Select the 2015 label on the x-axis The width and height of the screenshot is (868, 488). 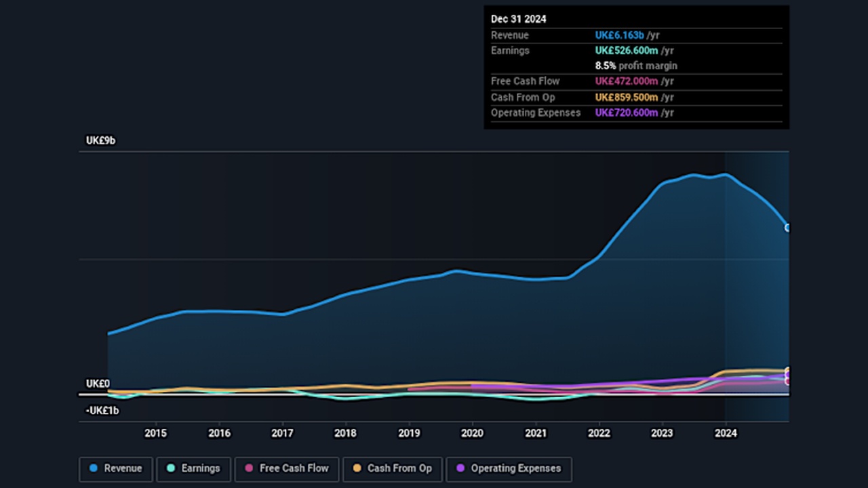click(155, 433)
